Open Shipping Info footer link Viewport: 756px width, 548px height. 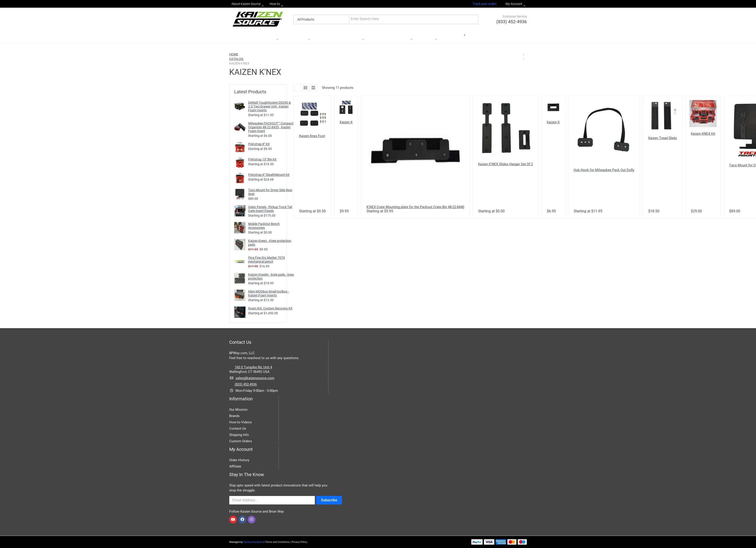pos(239,435)
